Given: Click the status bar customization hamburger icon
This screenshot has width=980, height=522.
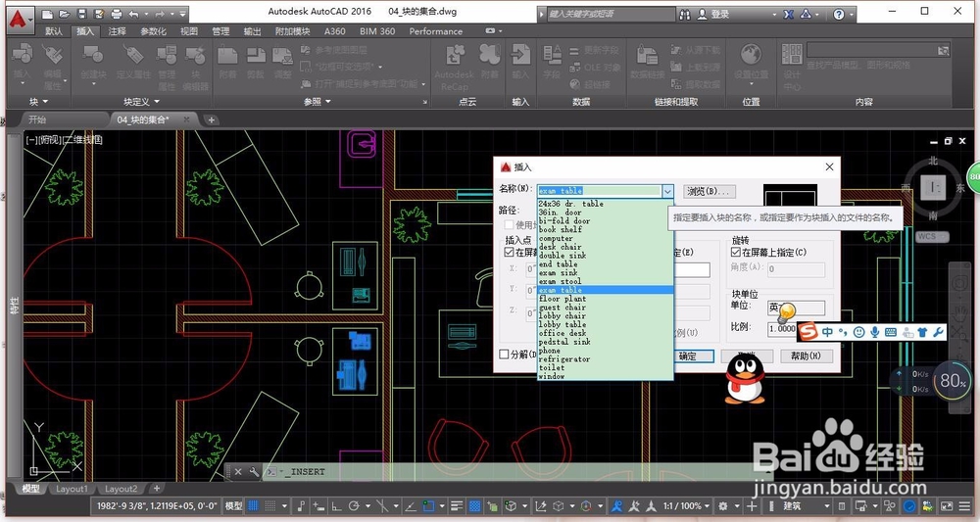Looking at the screenshot, I should click(964, 505).
